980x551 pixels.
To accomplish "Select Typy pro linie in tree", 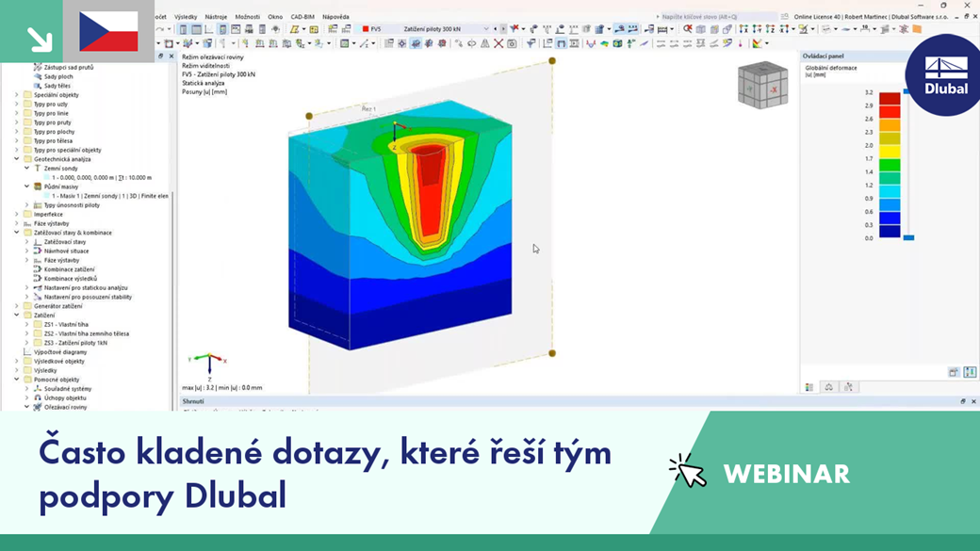I will tap(51, 113).
